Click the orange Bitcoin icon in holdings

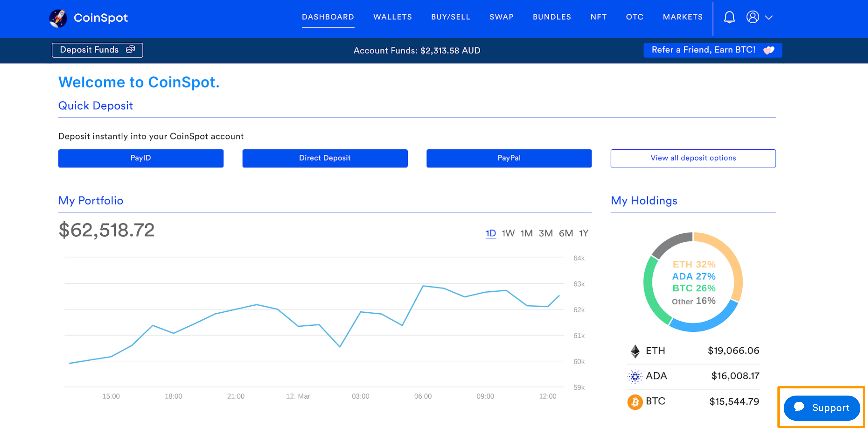click(x=635, y=402)
